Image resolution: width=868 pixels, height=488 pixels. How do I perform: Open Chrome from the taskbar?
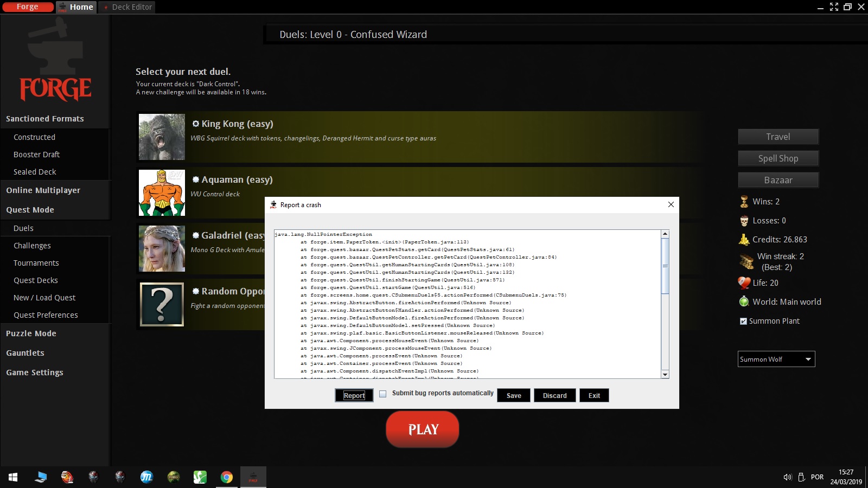(227, 477)
